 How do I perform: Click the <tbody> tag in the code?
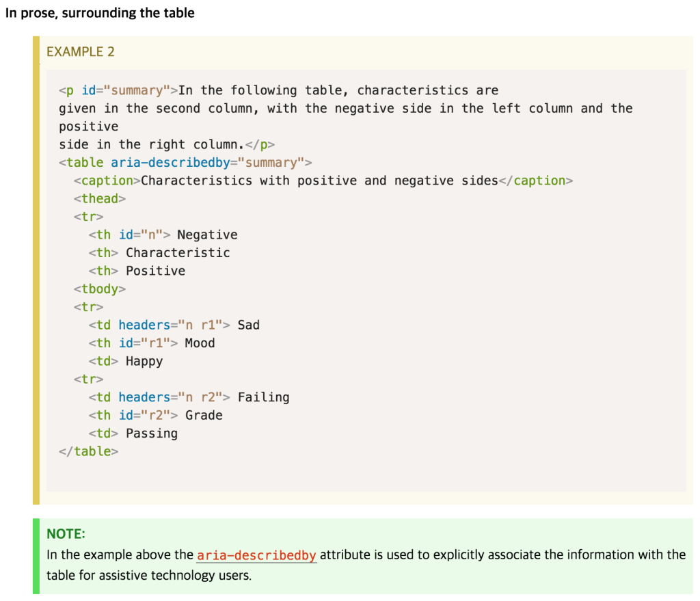100,289
